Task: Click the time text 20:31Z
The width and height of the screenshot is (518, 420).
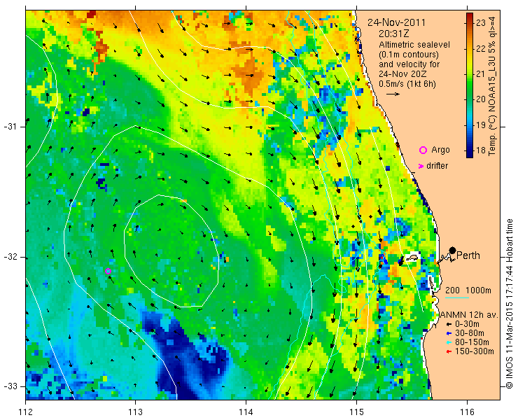Action: click(394, 34)
